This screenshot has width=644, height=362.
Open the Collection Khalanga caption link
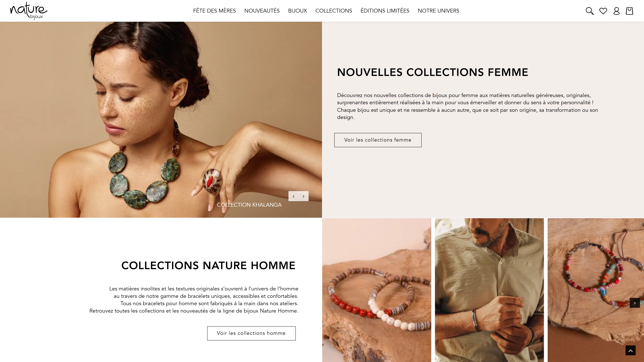249,205
